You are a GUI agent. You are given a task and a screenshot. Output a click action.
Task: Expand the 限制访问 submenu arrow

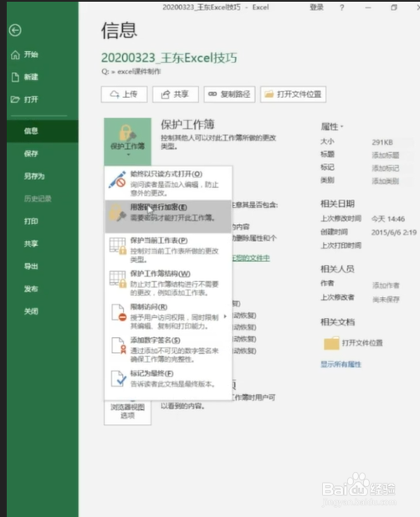(x=225, y=316)
